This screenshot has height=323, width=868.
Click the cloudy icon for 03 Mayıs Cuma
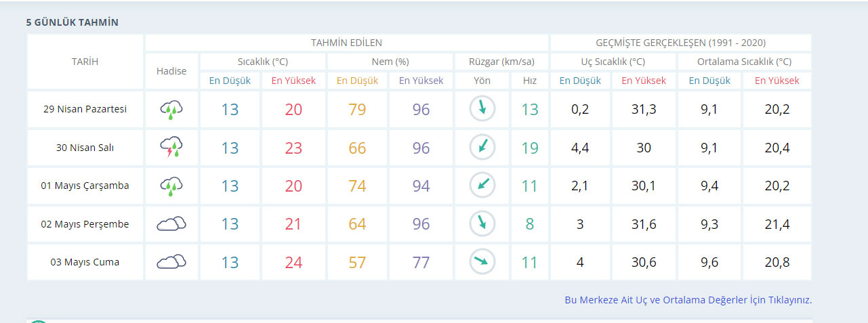[171, 262]
